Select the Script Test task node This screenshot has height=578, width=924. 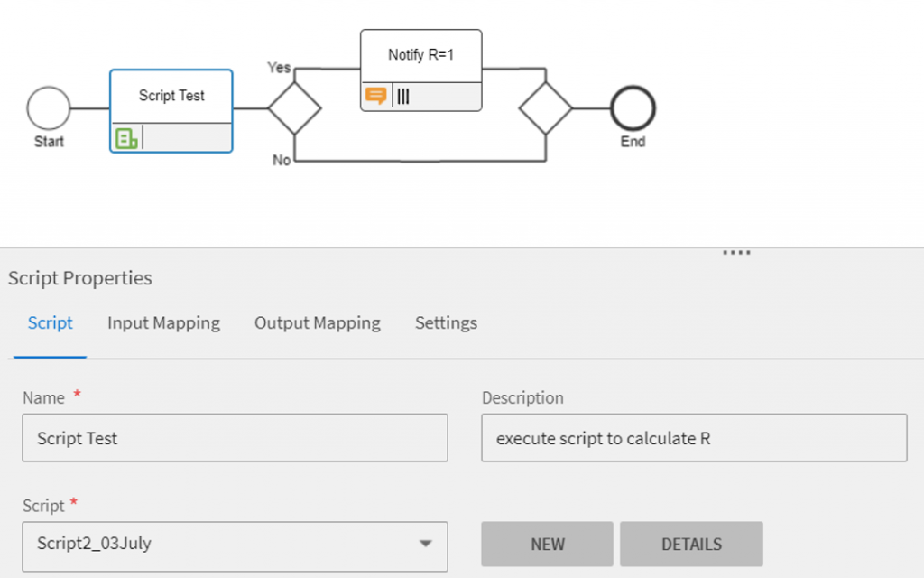pyautogui.click(x=171, y=98)
